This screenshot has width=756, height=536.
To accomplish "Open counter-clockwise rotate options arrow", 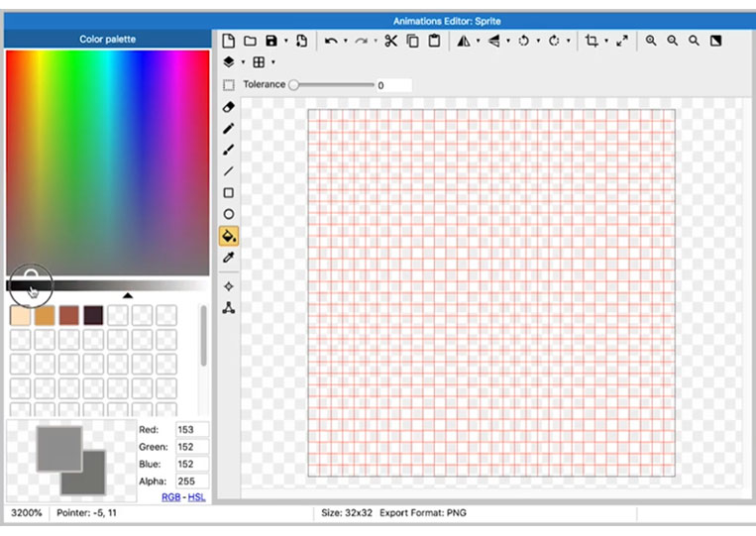I will tap(538, 41).
